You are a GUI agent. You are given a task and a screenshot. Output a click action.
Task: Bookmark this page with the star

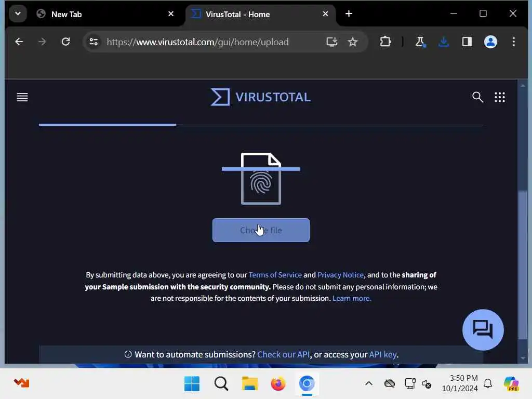point(353,42)
